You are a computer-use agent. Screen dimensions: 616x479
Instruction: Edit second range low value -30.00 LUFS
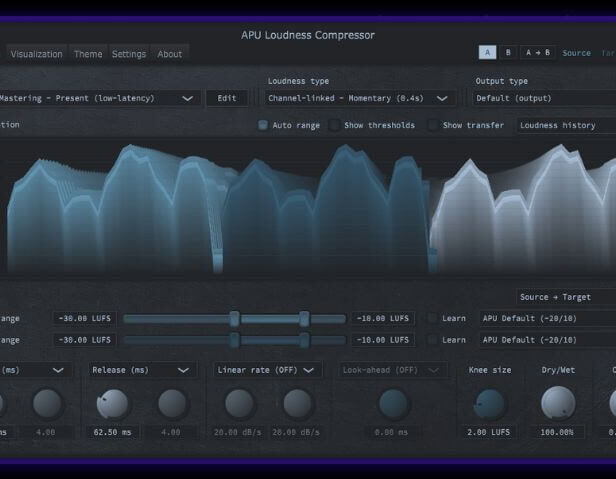[84, 340]
